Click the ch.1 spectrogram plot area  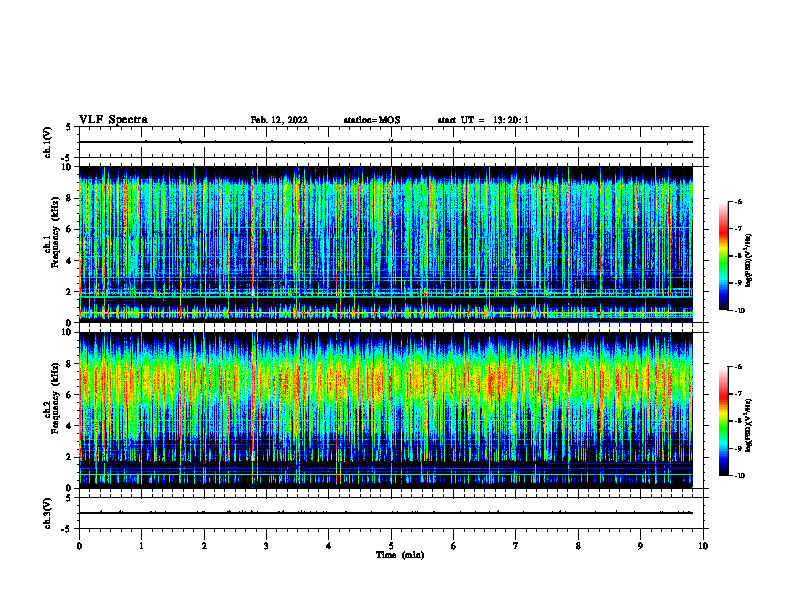pos(386,244)
